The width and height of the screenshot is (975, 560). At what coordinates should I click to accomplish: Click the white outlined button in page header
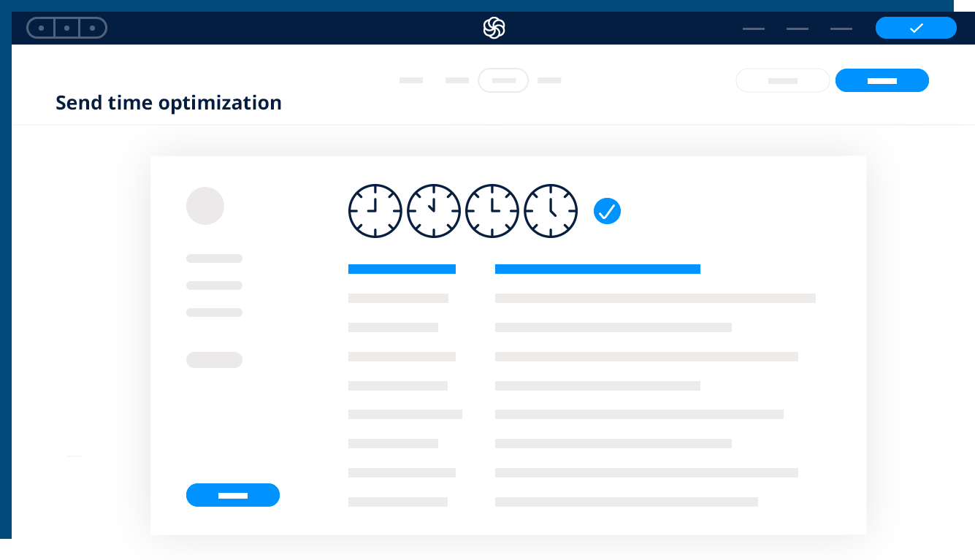coord(783,80)
